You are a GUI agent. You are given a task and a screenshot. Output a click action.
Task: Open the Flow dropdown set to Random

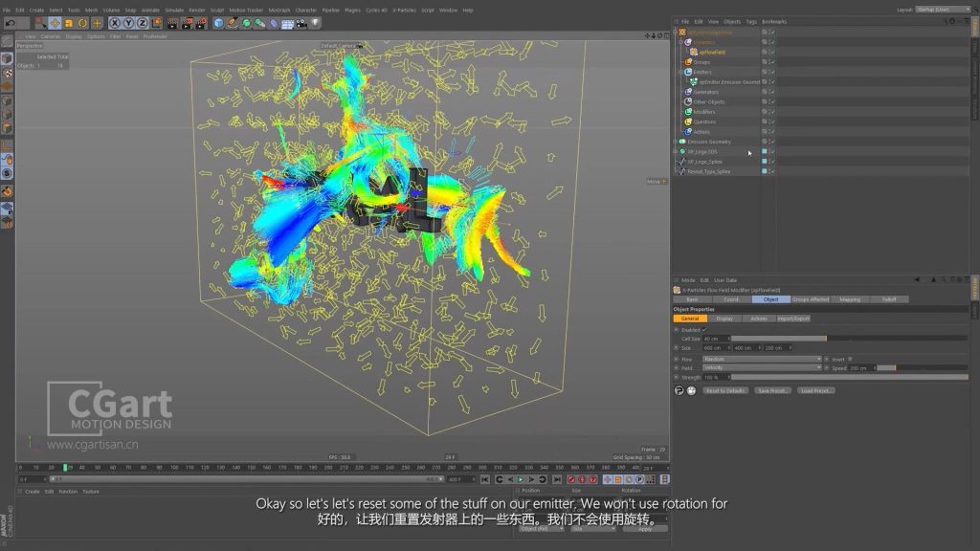[x=762, y=360]
